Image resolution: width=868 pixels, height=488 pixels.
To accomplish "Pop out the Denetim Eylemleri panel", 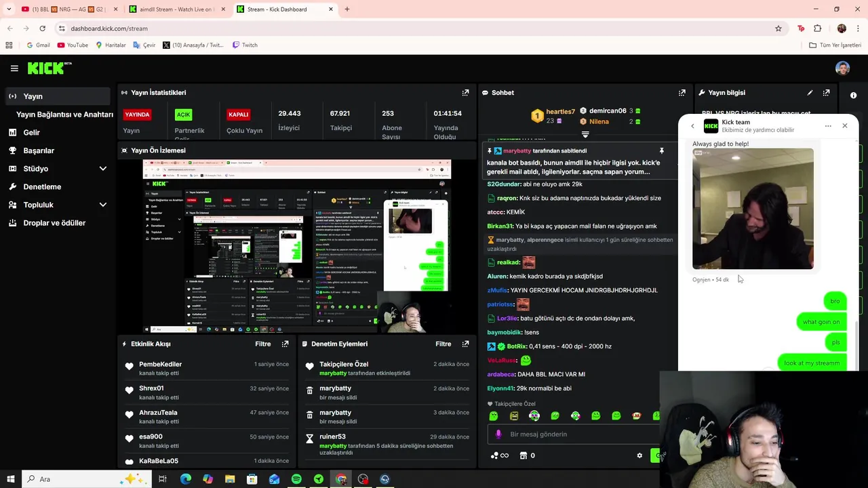I will click(465, 344).
